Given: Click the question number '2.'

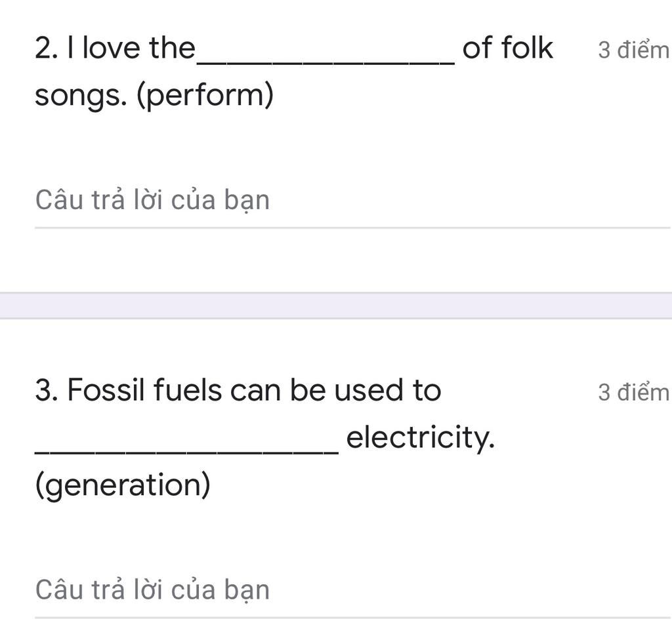Looking at the screenshot, I should (47, 48).
